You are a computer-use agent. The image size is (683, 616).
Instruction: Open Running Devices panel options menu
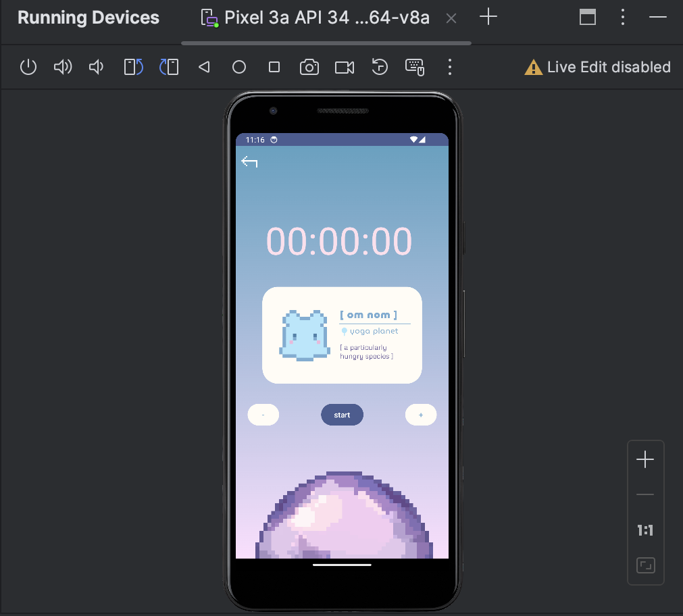click(623, 17)
